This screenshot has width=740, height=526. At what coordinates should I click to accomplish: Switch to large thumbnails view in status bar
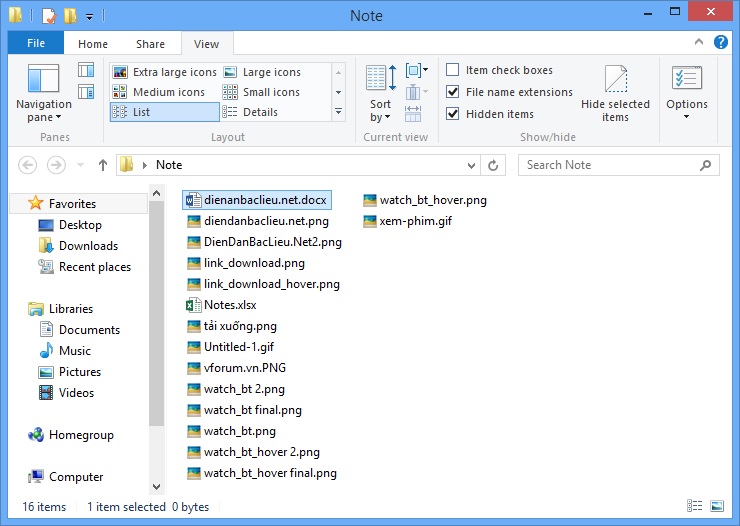[x=717, y=506]
